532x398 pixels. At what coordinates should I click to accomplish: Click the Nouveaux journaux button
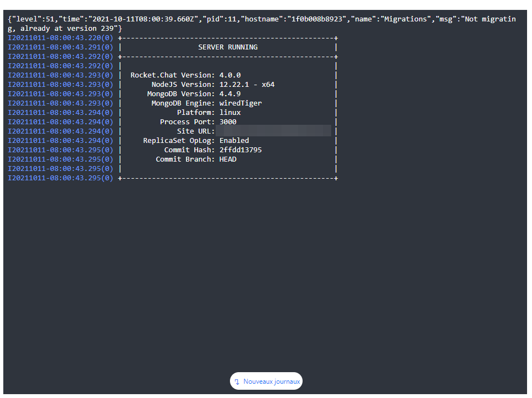pyautogui.click(x=266, y=381)
